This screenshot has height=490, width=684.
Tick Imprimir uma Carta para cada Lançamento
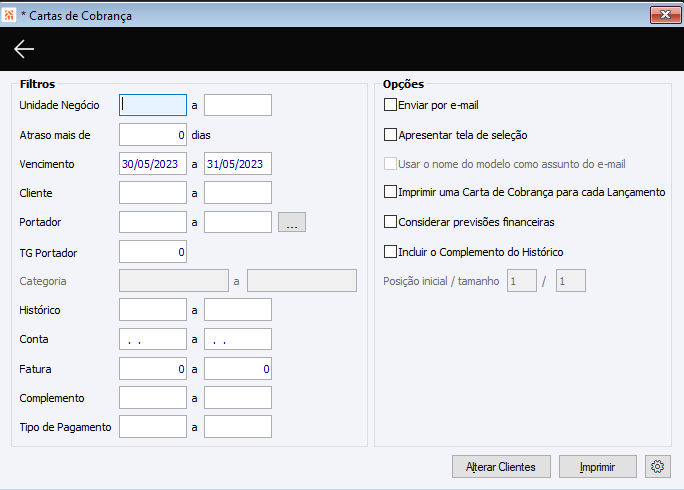click(391, 192)
